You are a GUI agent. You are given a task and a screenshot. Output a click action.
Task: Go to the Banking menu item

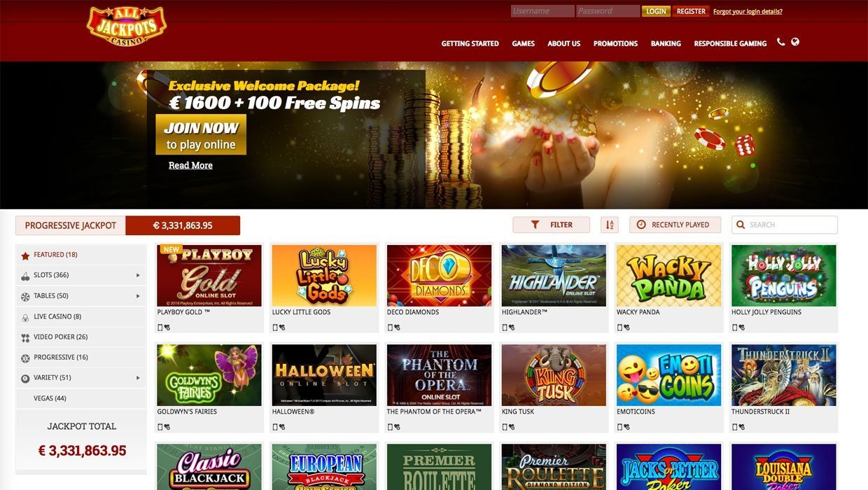tap(666, 43)
